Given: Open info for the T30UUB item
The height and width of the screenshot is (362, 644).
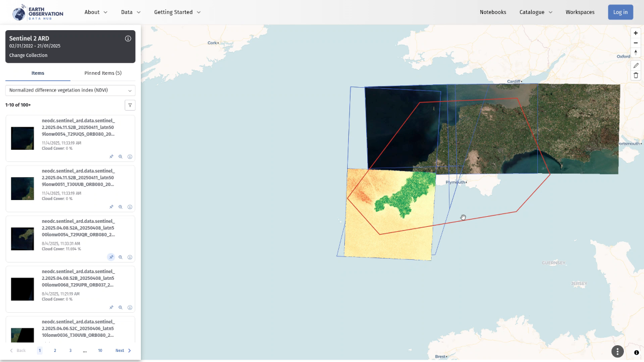Looking at the screenshot, I should [x=130, y=207].
